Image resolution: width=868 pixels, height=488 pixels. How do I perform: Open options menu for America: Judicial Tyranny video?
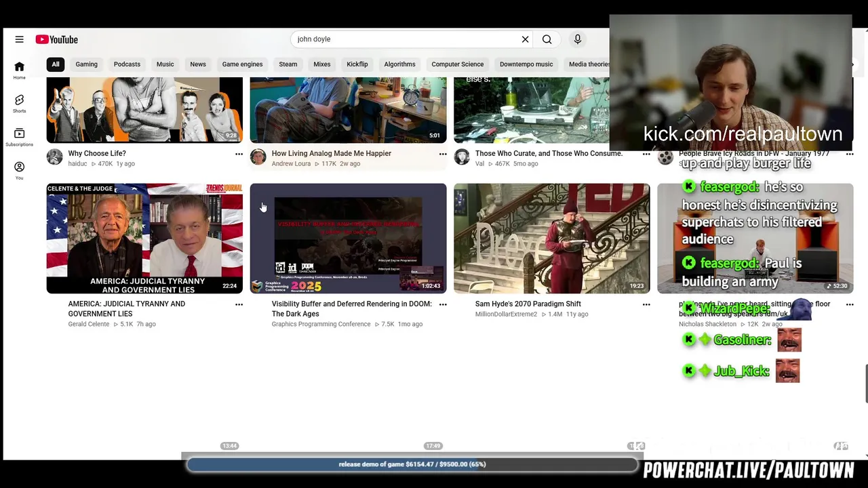point(239,304)
